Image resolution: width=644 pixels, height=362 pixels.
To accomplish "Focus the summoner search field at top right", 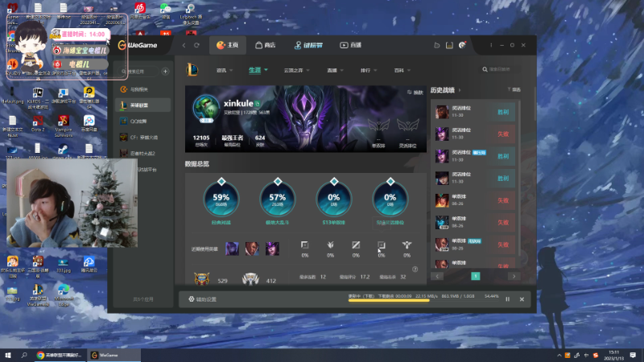I will [x=501, y=69].
